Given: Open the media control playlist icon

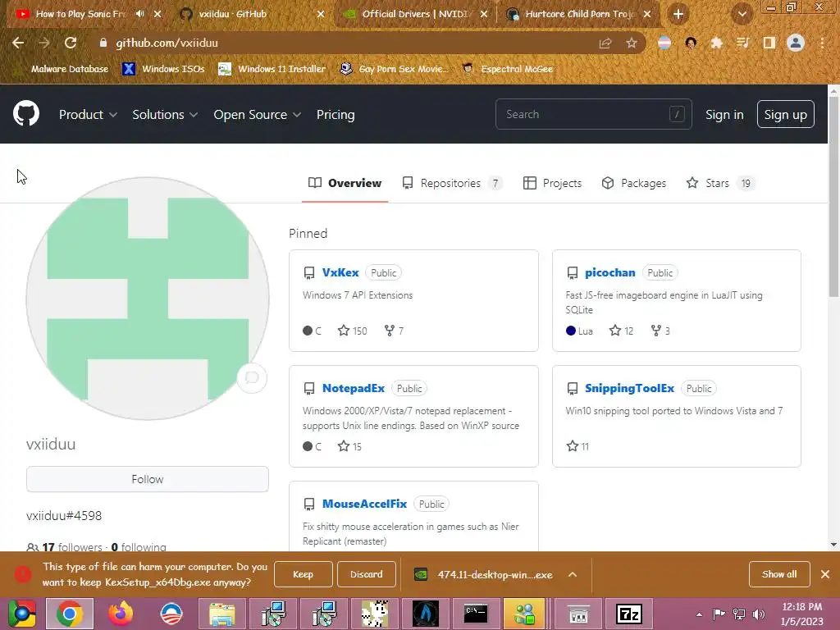Looking at the screenshot, I should (742, 43).
